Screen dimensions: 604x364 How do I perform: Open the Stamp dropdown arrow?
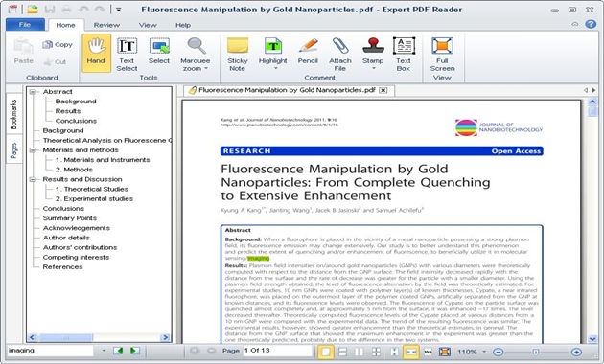373,69
